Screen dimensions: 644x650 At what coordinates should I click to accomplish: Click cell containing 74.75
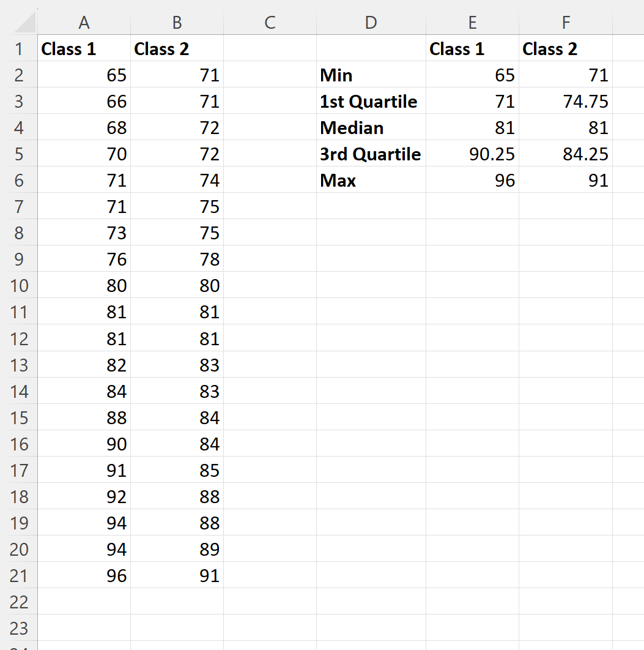pyautogui.click(x=566, y=101)
